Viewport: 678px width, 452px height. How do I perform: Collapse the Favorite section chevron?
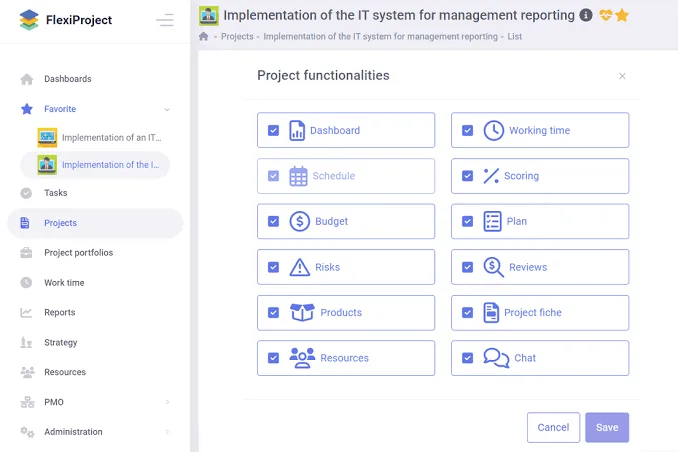click(167, 109)
